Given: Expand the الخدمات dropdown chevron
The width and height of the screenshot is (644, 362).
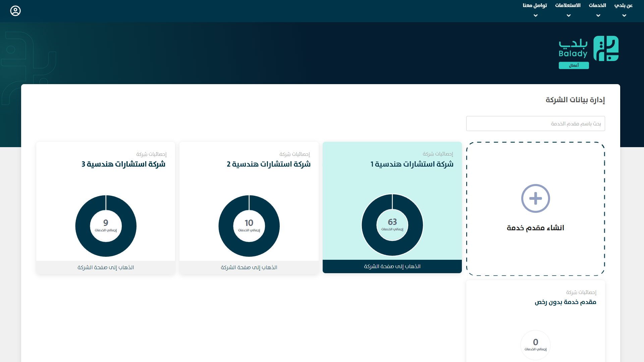Looking at the screenshot, I should pos(598,16).
